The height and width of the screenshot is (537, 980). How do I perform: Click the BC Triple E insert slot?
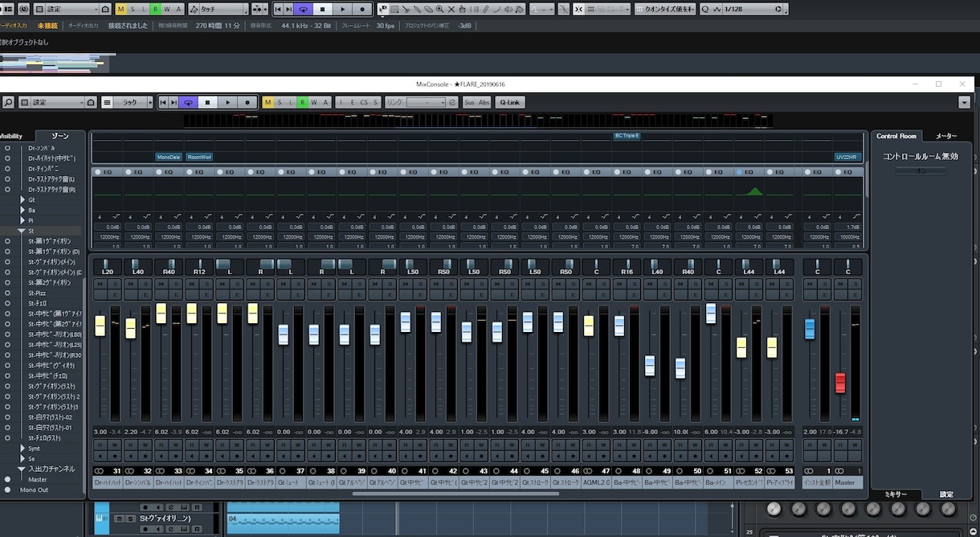[x=627, y=136]
